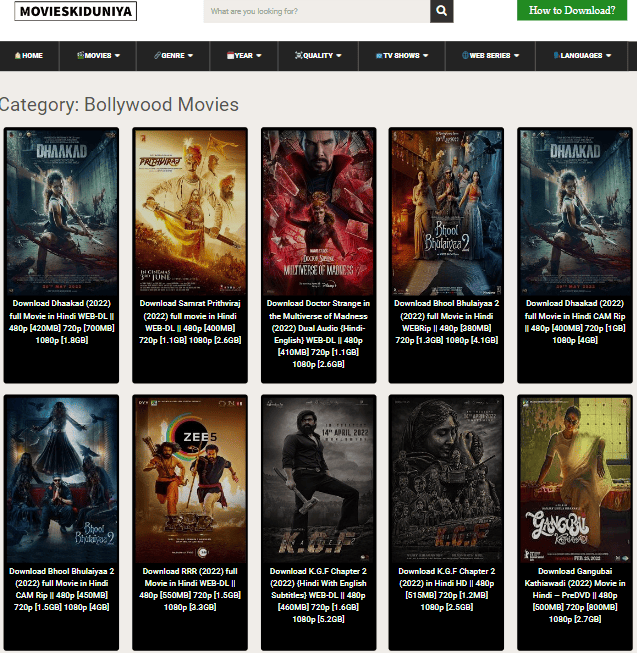This screenshot has width=637, height=653.
Task: Open Bhool Bhulaiyaa 2 WEBRip link
Action: coord(446,322)
